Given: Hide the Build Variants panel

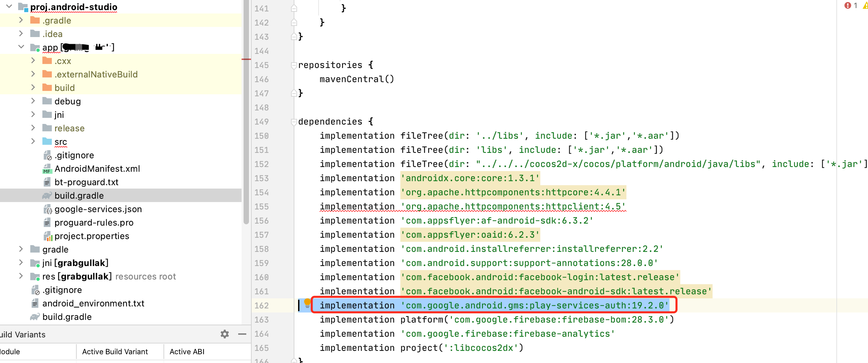Looking at the screenshot, I should point(242,334).
